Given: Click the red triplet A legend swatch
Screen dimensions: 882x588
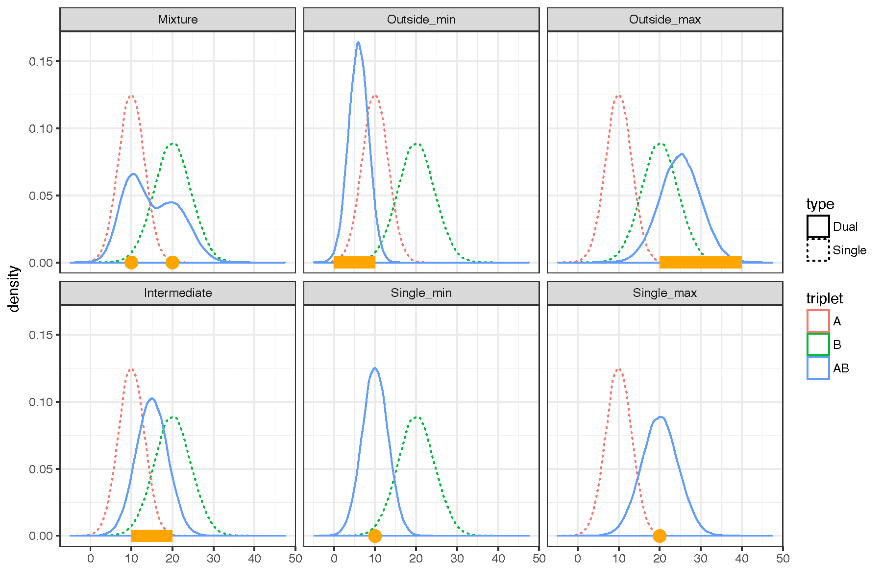Looking at the screenshot, I should (818, 321).
